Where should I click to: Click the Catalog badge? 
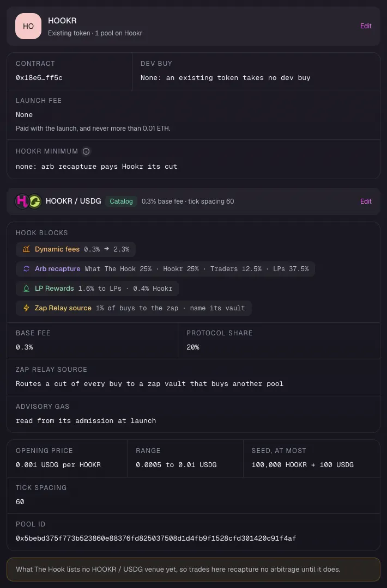[121, 201]
